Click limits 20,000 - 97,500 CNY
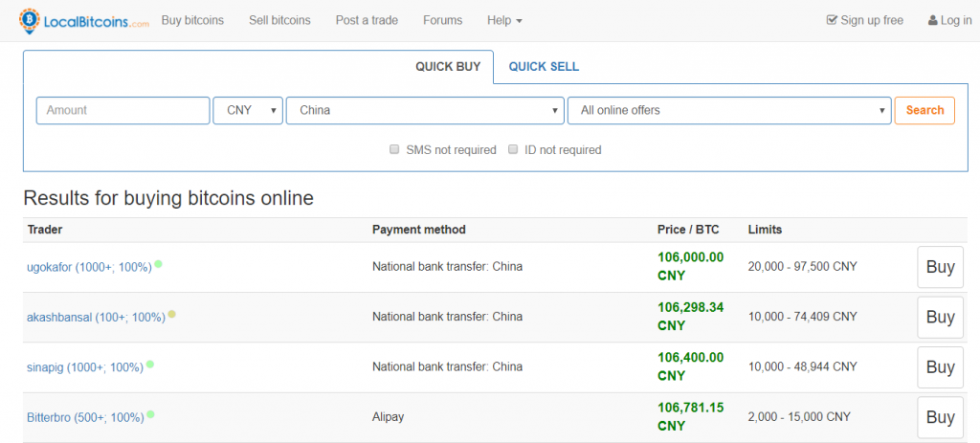Screen dimensions: 980x443 coord(803,267)
